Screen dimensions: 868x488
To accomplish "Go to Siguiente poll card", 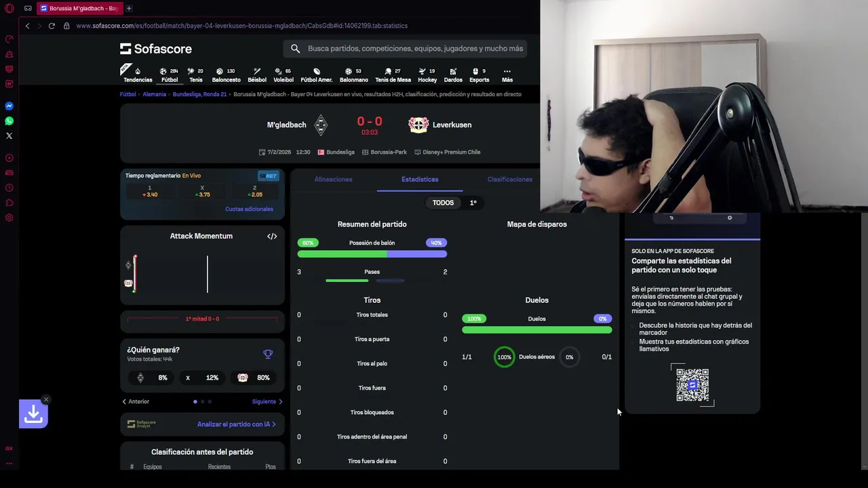I will tap(267, 401).
